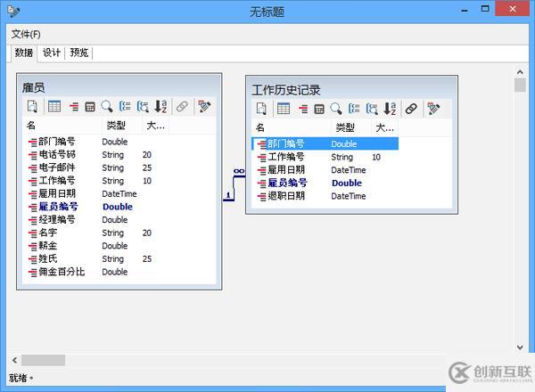Click the magnifier search icon in 工作历史记录 toolbar

tap(336, 109)
